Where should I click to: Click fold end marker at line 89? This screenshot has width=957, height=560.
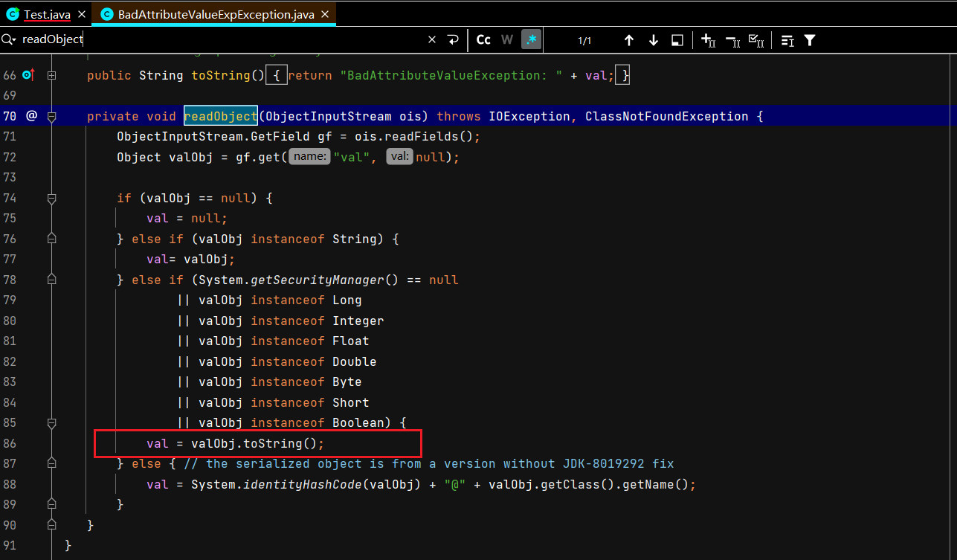(51, 504)
